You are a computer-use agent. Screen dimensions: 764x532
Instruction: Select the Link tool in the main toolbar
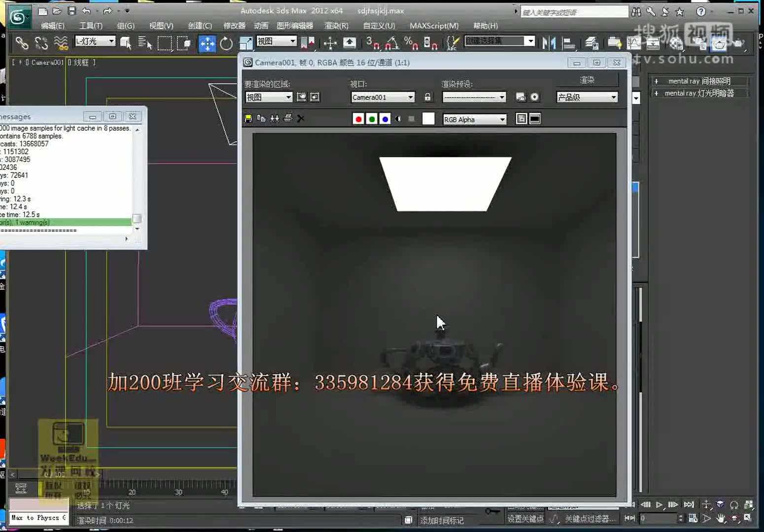coord(22,43)
